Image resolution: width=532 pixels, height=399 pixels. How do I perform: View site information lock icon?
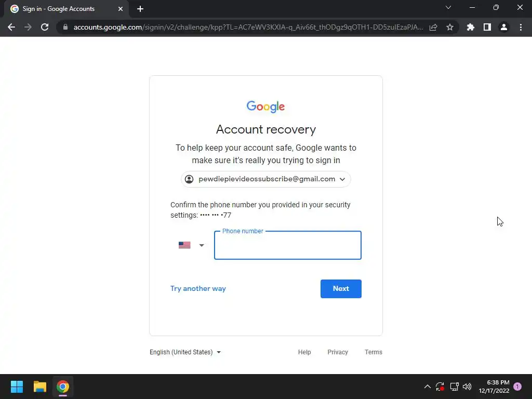(x=65, y=27)
